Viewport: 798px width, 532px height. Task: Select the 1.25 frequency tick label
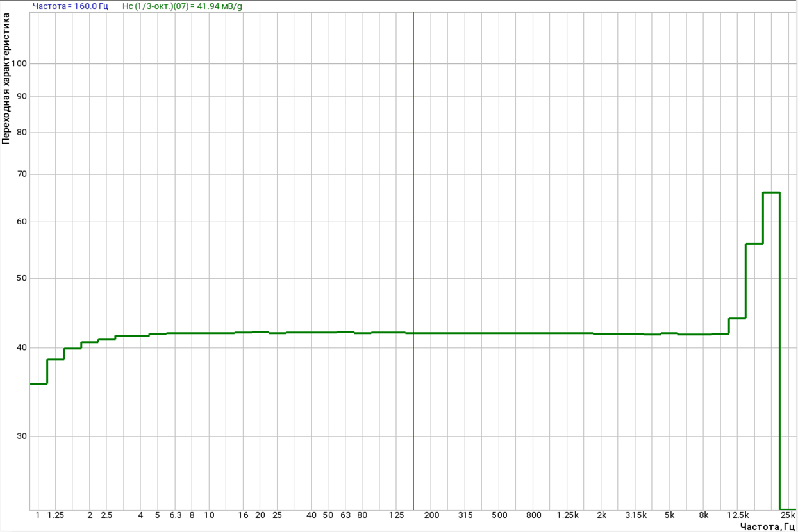pos(56,515)
